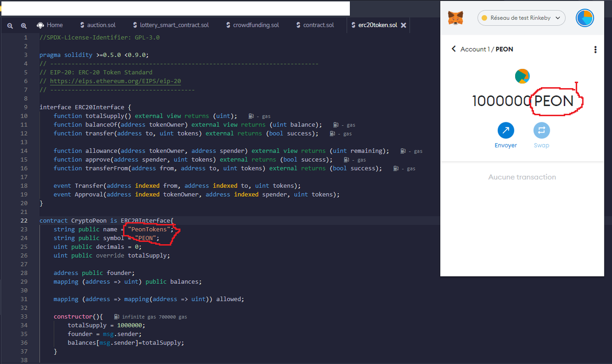The width and height of the screenshot is (612, 364).
Task: Click 'address public founder;' on line 28
Action: pyautogui.click(x=94, y=273)
